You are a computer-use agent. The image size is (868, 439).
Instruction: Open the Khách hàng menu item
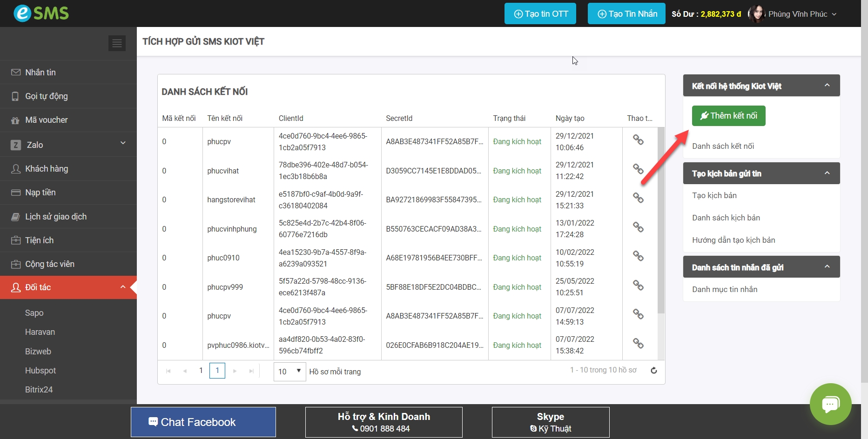47,169
